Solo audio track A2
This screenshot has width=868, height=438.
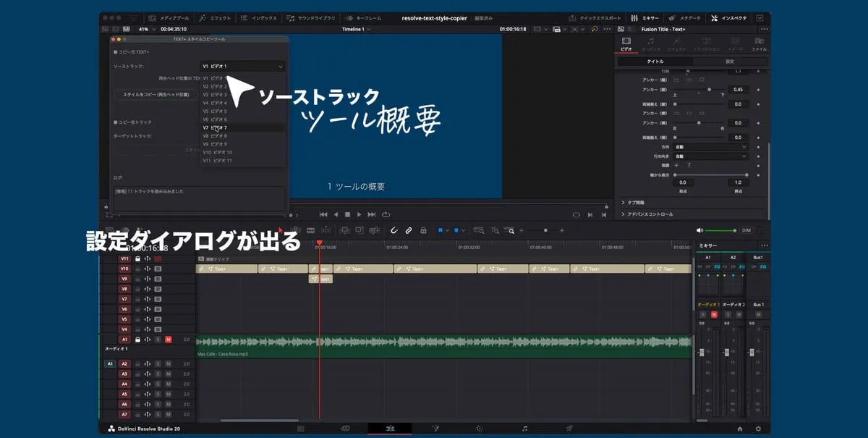click(x=158, y=364)
